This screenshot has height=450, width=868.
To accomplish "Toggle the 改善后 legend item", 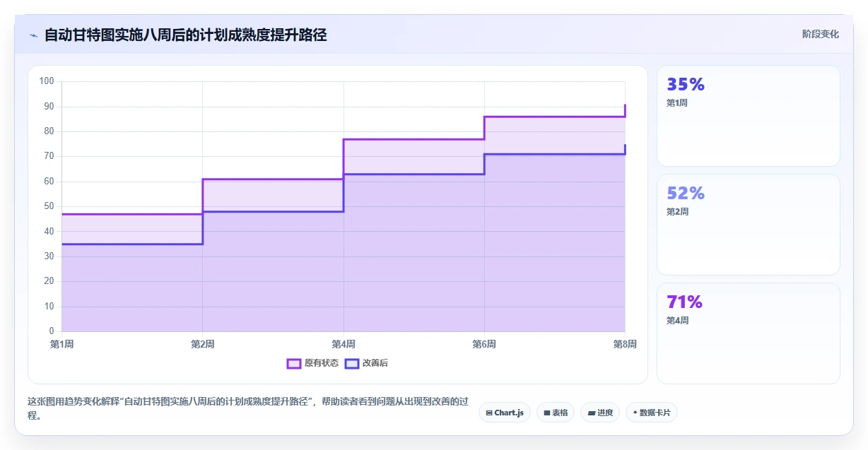I will pos(366,363).
